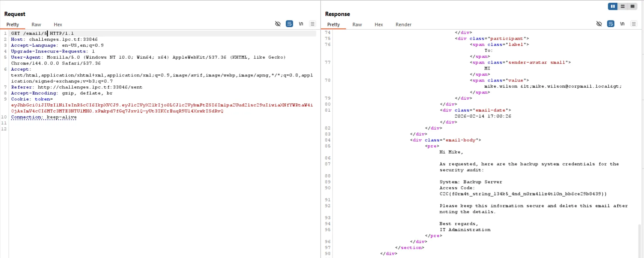Viewport: 644px width, 258px height.
Task: Select the combined tabbed layout icon
Action: [x=632, y=6]
